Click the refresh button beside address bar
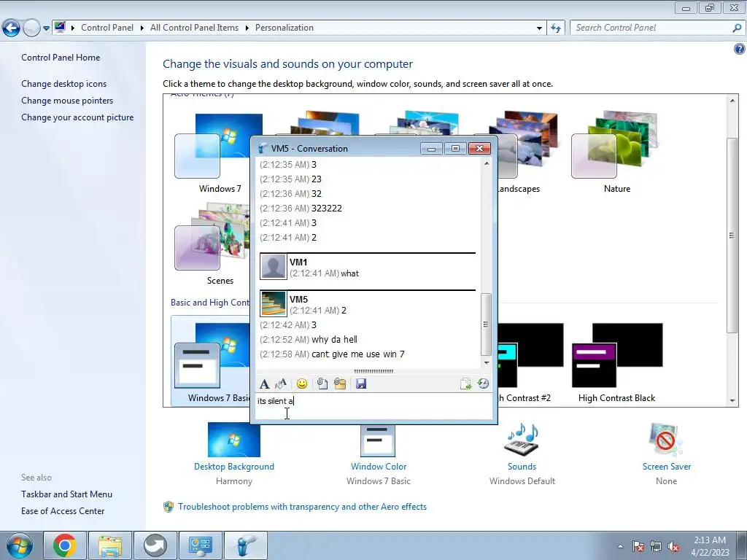Screen dimensions: 747x560 555,28
